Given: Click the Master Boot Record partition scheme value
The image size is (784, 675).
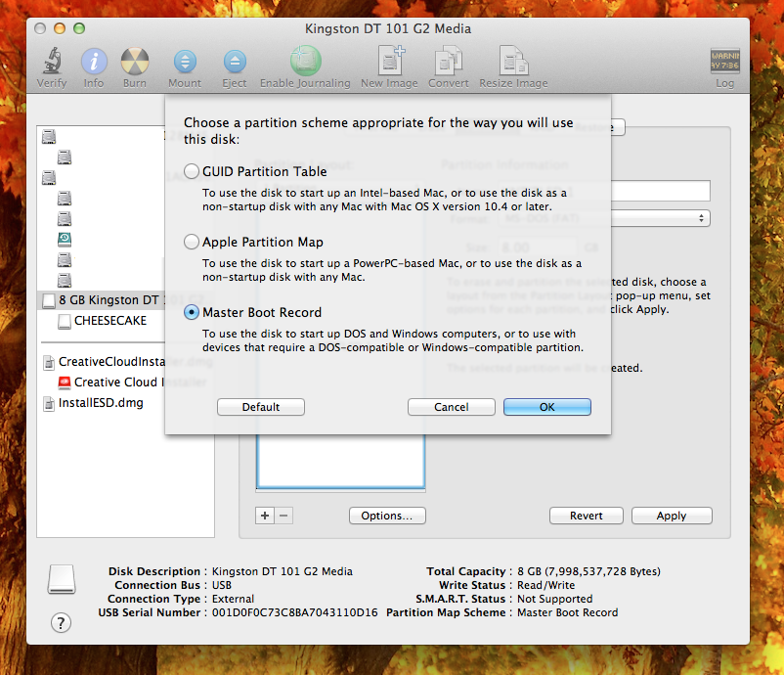Looking at the screenshot, I should pyautogui.click(x=568, y=612).
